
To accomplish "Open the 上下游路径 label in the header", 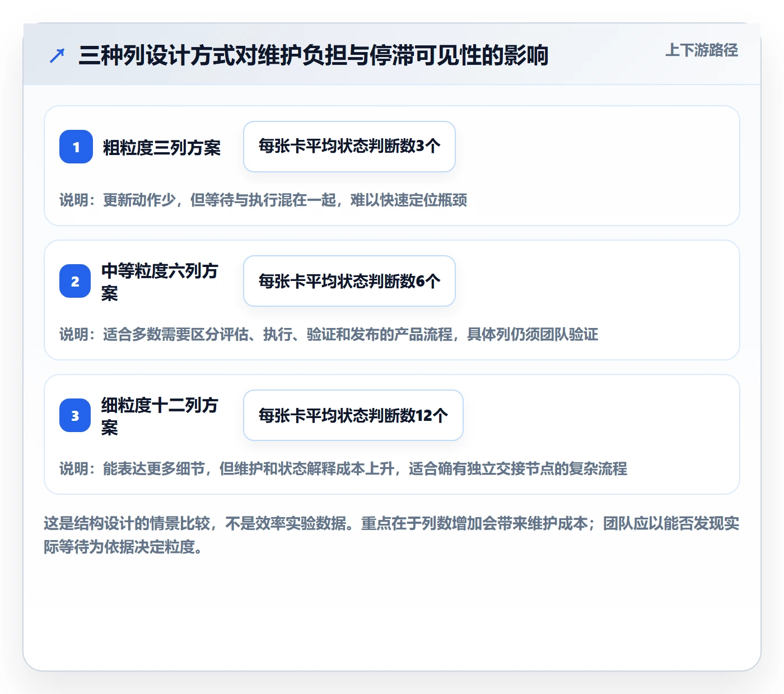I will 702,50.
